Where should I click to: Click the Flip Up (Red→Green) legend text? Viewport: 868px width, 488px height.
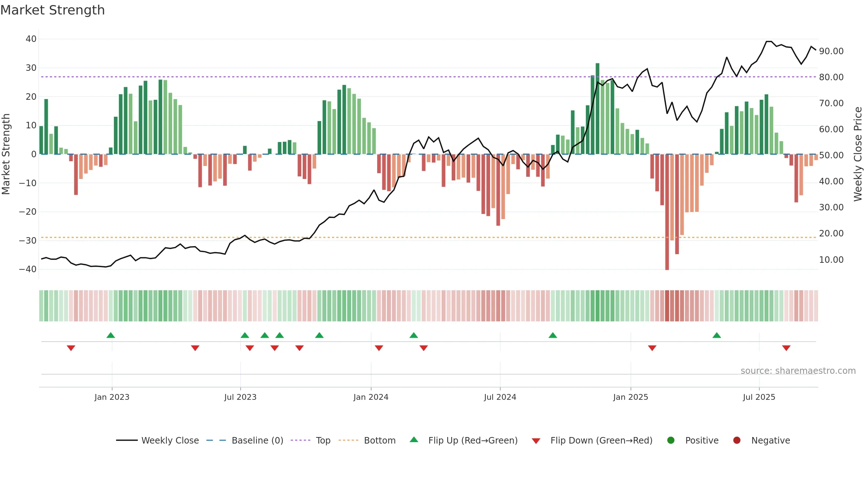tap(473, 440)
